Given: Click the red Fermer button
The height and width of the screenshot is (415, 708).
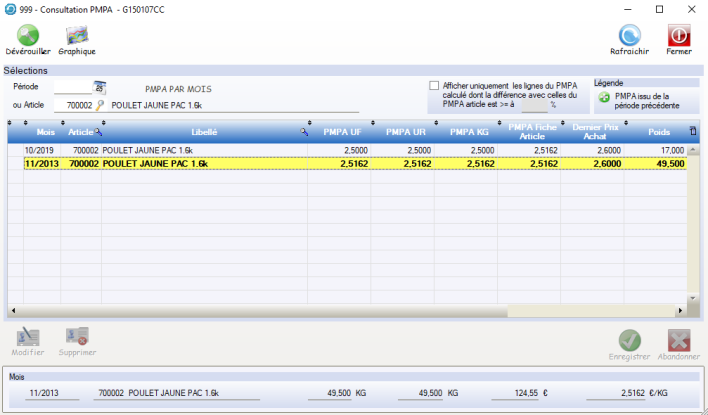Looking at the screenshot, I should 678,37.
